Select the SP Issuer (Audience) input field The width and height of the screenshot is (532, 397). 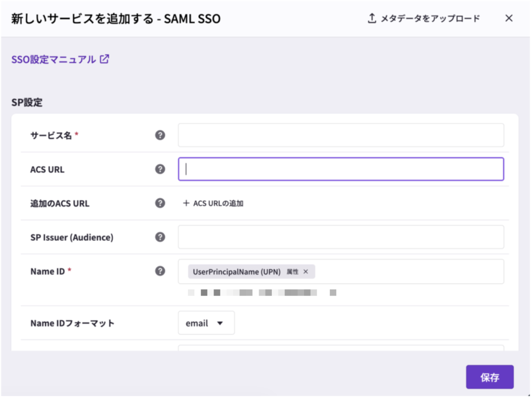pos(341,237)
